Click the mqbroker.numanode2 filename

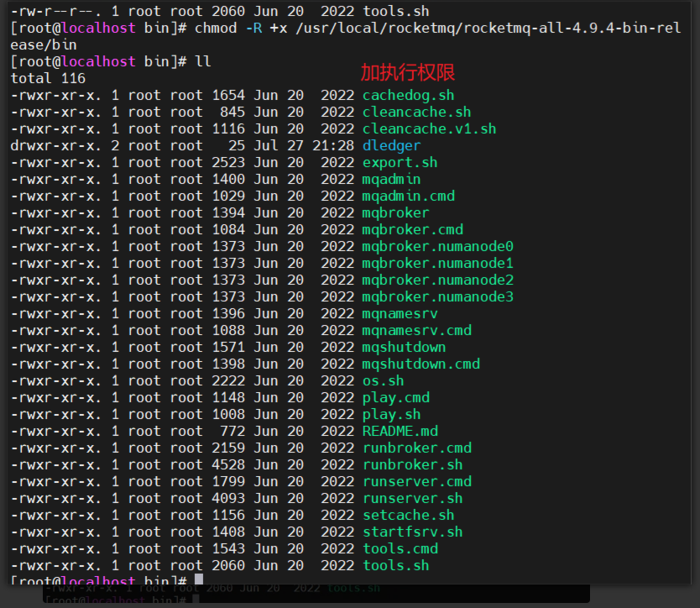click(x=437, y=280)
